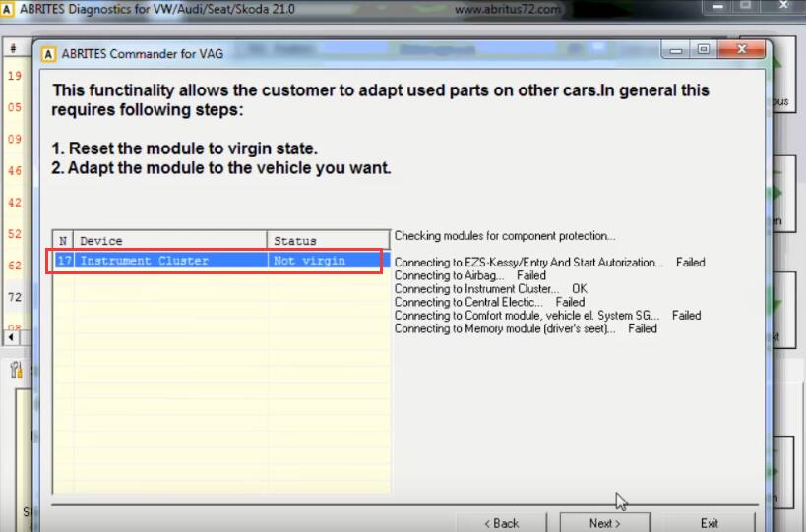Click the Next button
This screenshot has height=532, width=806.
click(605, 523)
